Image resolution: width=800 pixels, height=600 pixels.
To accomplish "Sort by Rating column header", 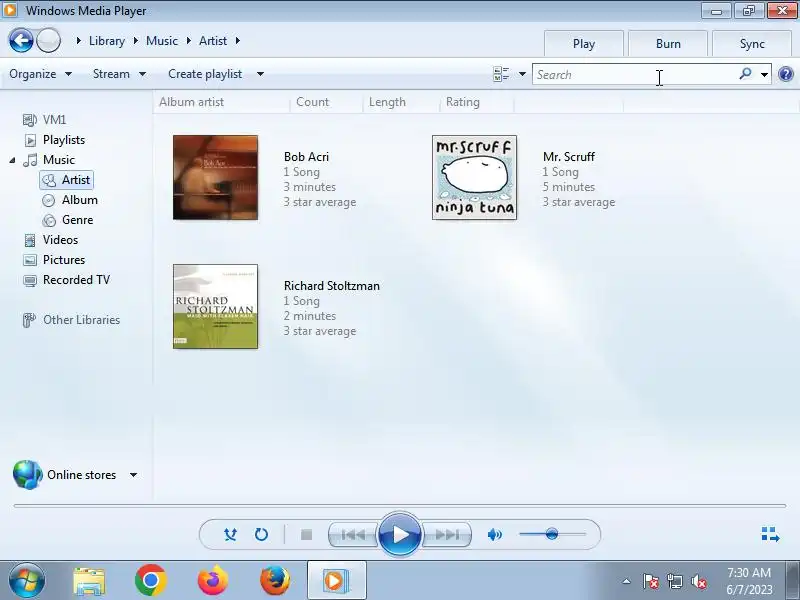I will pyautogui.click(x=477, y=102).
